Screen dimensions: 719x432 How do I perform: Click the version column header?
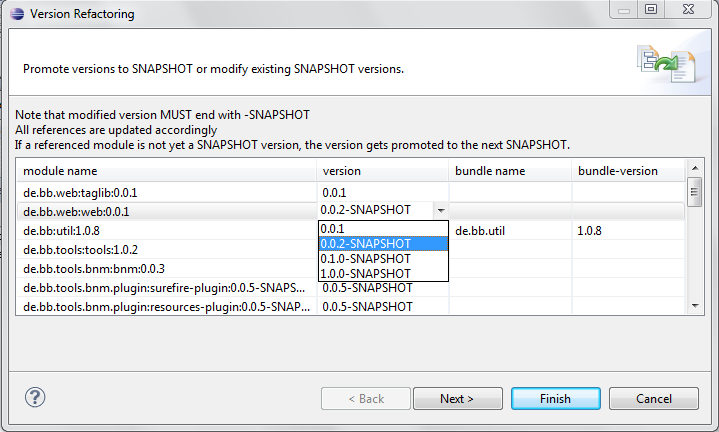[x=382, y=171]
